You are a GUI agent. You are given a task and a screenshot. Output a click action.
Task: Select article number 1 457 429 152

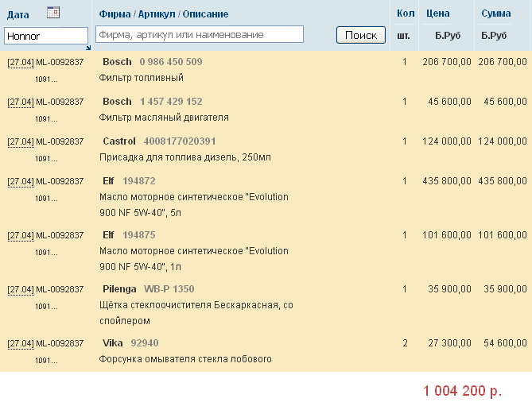[x=171, y=102]
